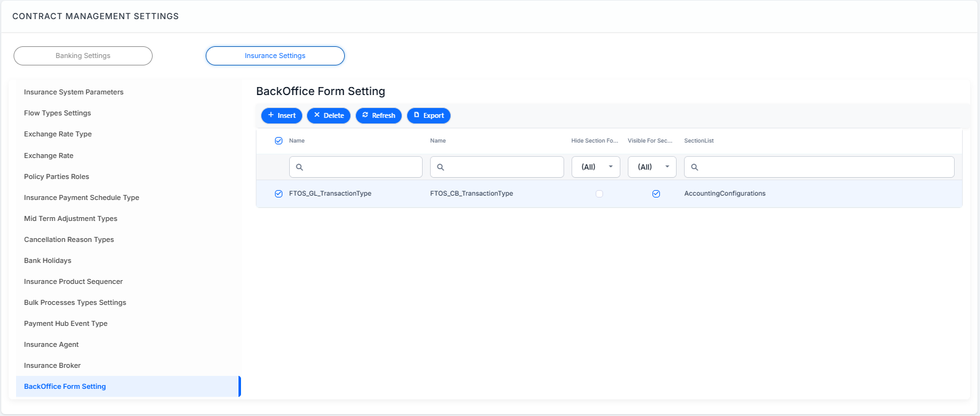The height and width of the screenshot is (416, 980).
Task: Export the grid data
Action: click(429, 115)
